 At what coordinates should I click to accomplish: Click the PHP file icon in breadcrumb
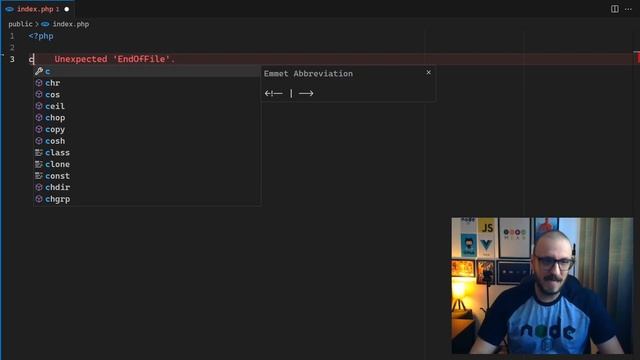[45, 24]
